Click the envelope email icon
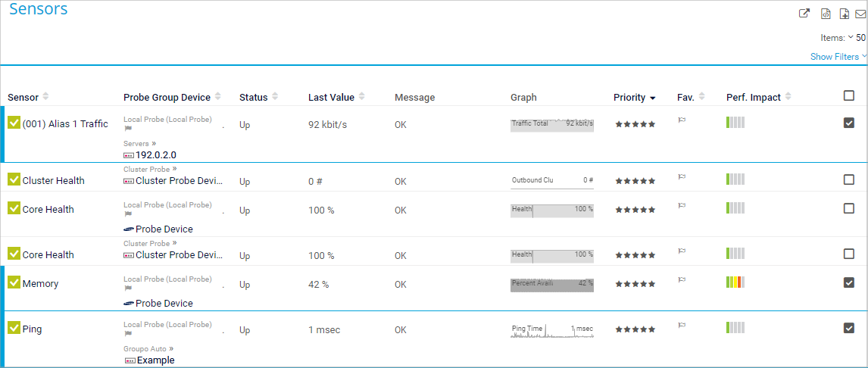 [x=860, y=14]
